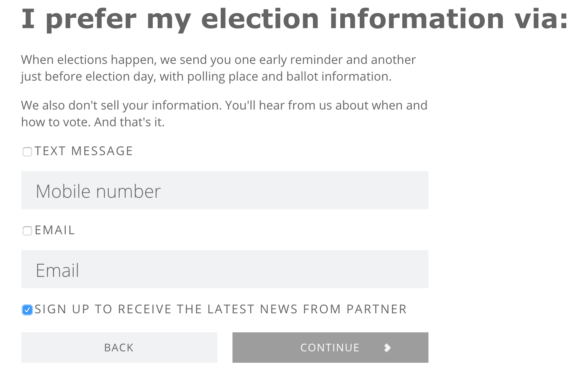588x381 pixels.
Task: Click the arrow icon in Continue button
Action: (387, 348)
